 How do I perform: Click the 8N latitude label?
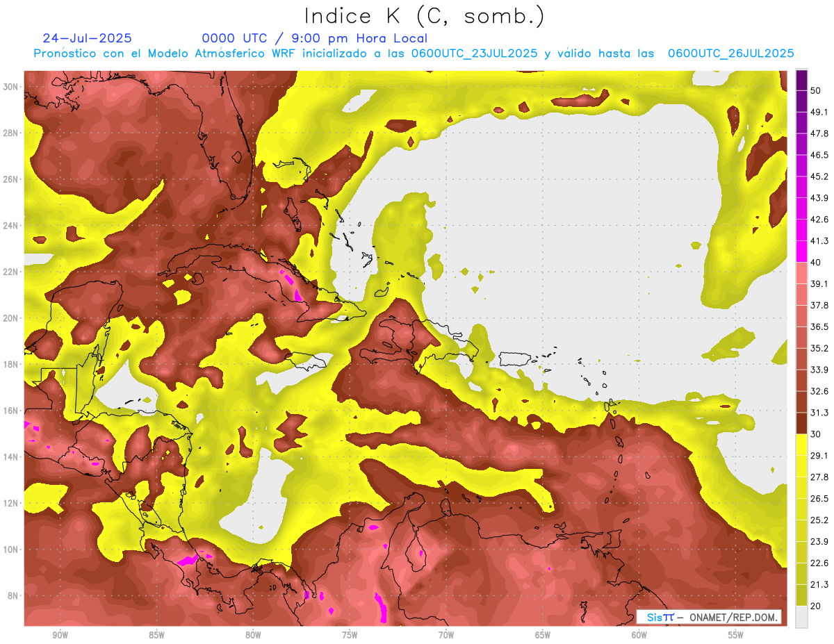(x=13, y=595)
